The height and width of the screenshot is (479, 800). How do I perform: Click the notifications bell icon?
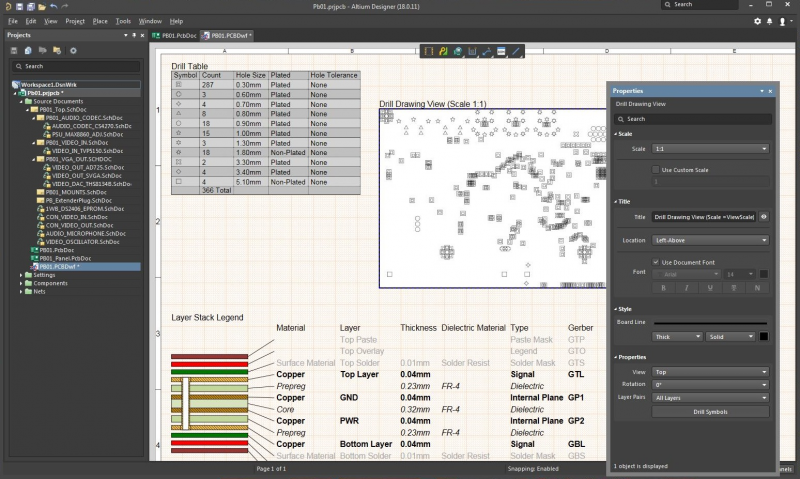[768, 20]
